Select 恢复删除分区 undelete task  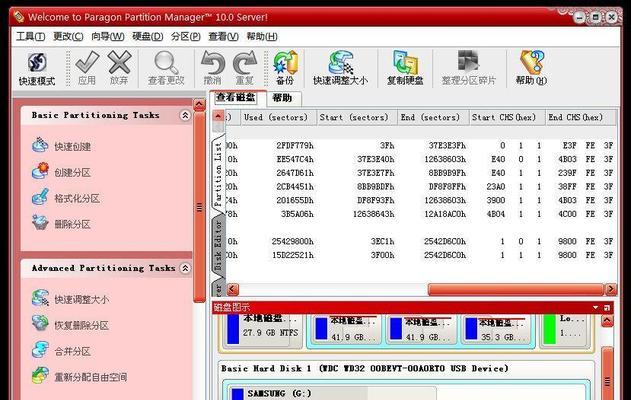pos(70,325)
